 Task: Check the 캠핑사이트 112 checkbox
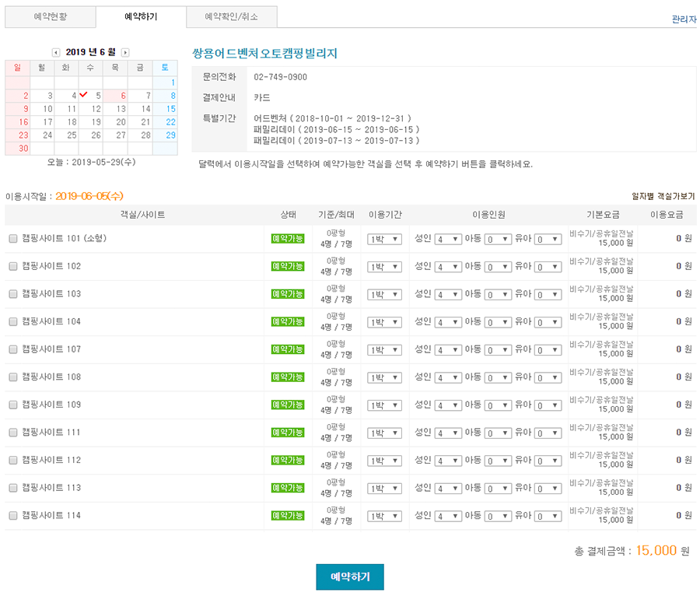coord(13,460)
